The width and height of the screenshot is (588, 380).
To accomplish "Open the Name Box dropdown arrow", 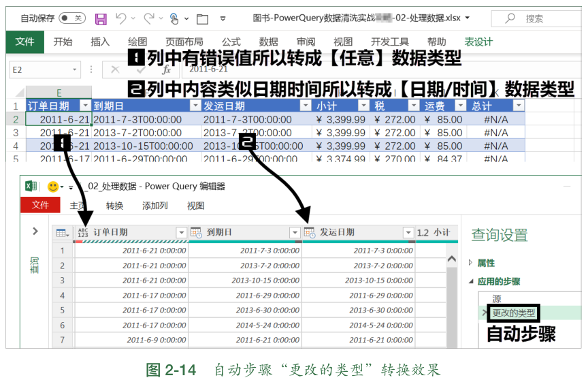I will [74, 69].
